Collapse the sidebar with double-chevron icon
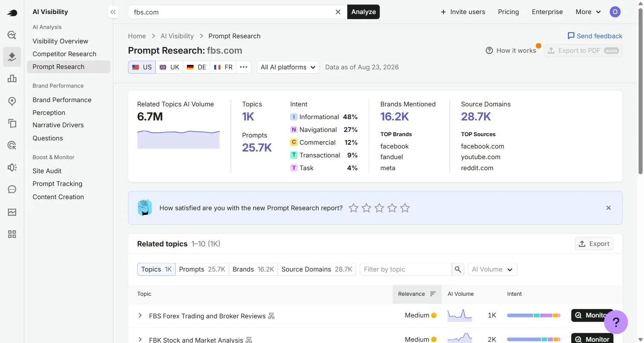Screen dimensions: 644x343 coord(113,12)
